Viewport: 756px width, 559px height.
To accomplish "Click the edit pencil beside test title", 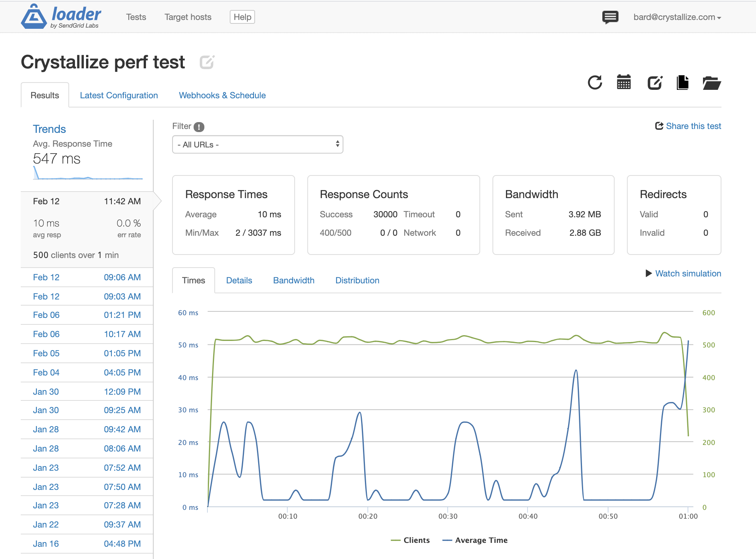I will pos(207,62).
